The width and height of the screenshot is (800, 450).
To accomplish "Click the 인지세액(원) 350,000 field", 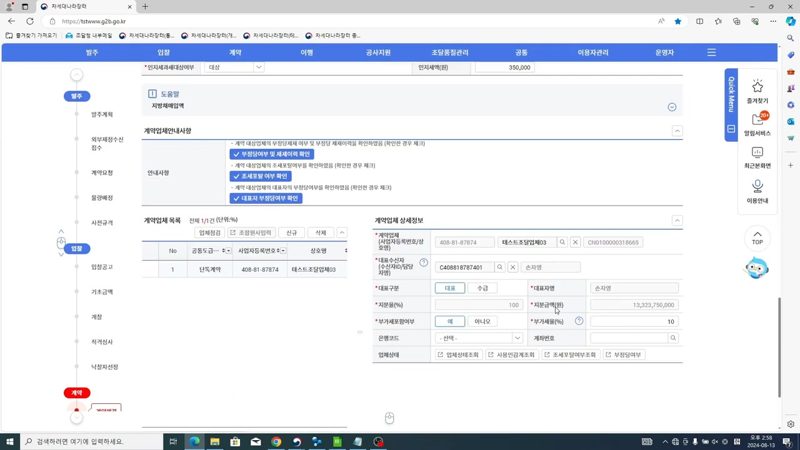I will 505,67.
